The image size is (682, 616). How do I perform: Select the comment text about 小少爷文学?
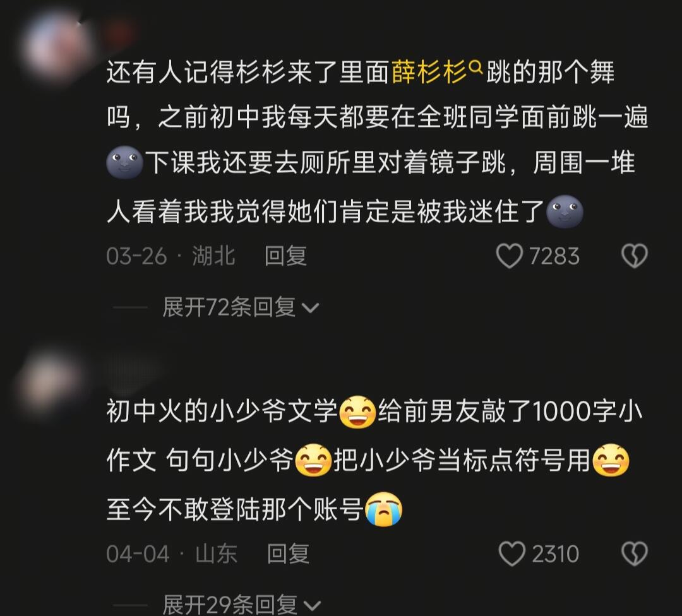point(374,460)
